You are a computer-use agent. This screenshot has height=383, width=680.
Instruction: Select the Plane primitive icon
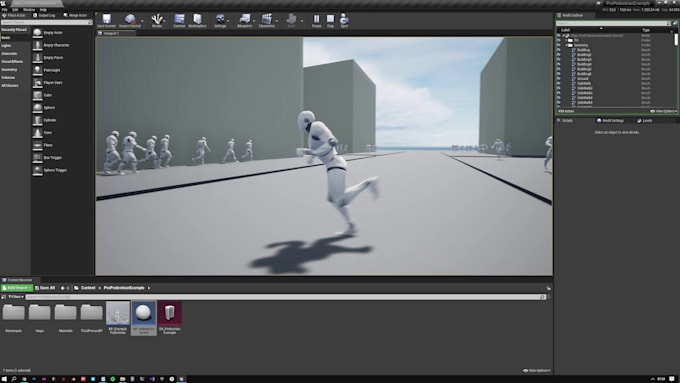(x=37, y=145)
